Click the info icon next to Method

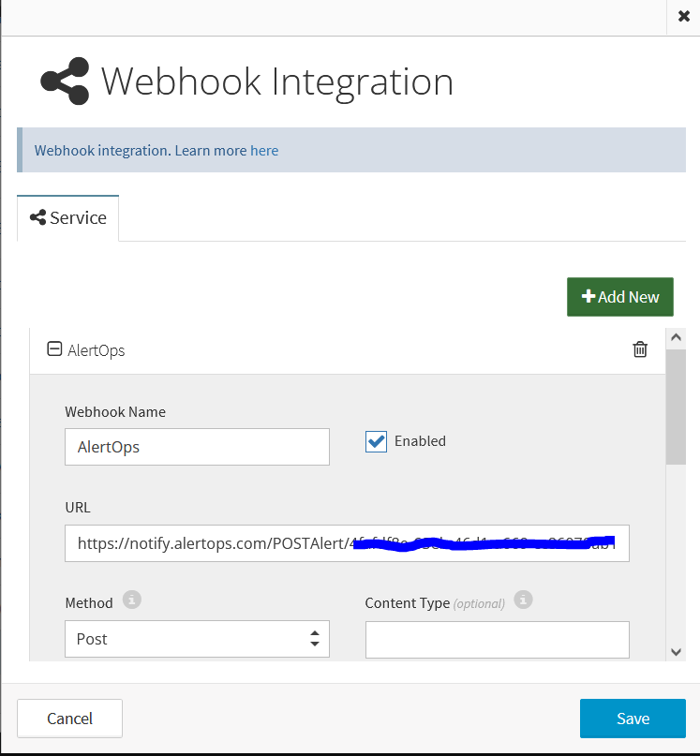point(132,600)
